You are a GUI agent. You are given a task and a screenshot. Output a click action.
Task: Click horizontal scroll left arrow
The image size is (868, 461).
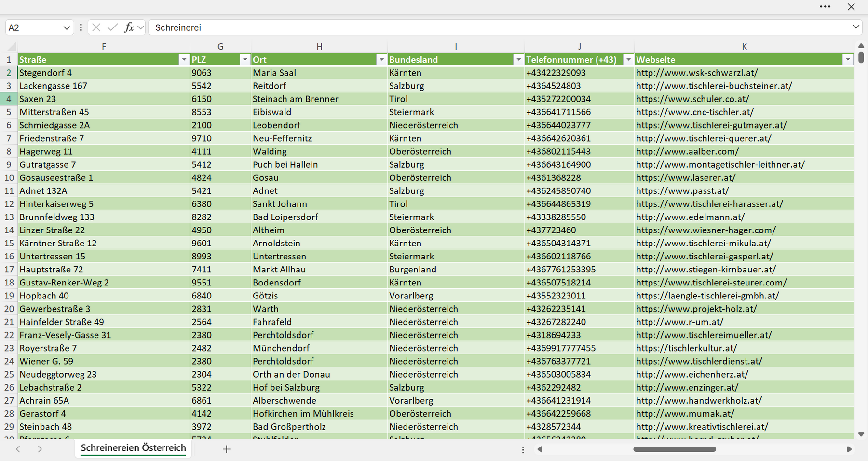click(x=540, y=449)
